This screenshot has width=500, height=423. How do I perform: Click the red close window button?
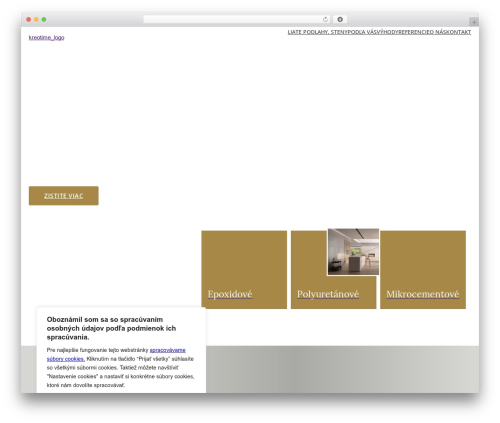(x=29, y=20)
